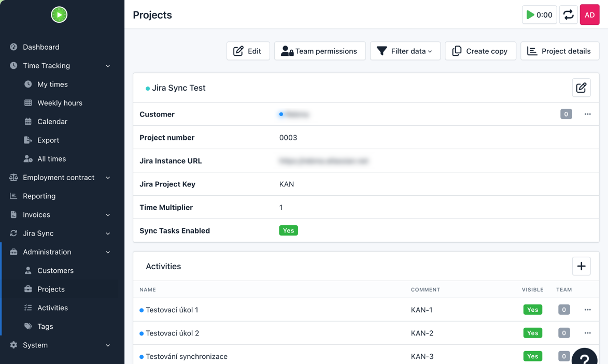Start the timer showing 0:00 in header

tap(539, 14)
